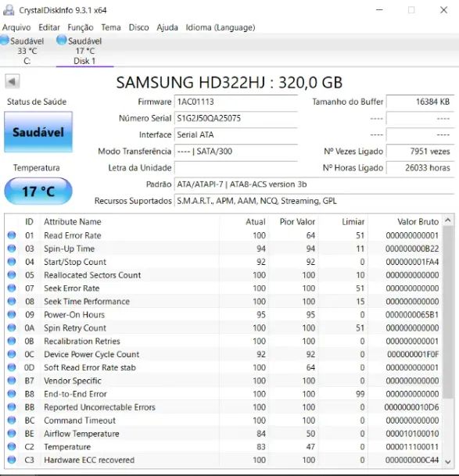Click the scroll down arrow of attribute list
This screenshot has width=459, height=476.
pos(448,462)
